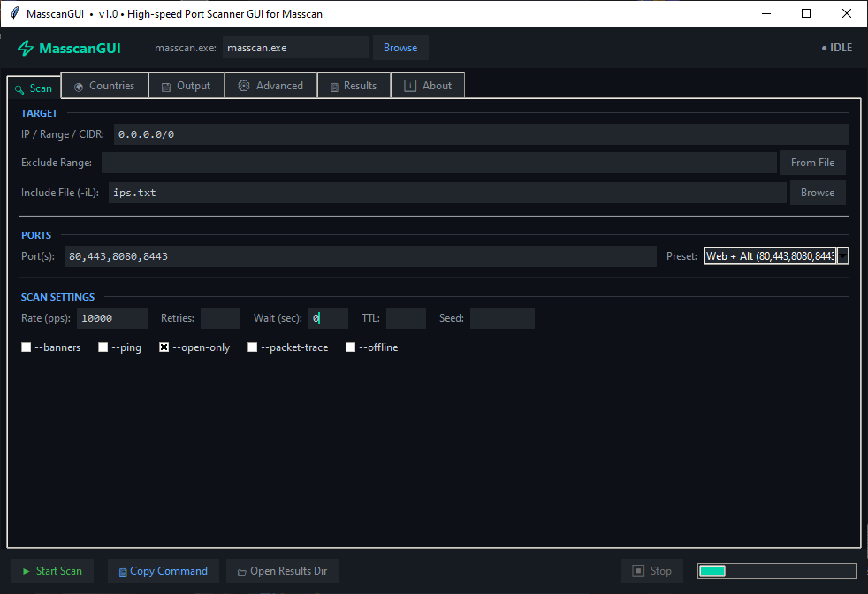The height and width of the screenshot is (594, 868).
Task: Click the PORTS section heading
Action: (36, 235)
